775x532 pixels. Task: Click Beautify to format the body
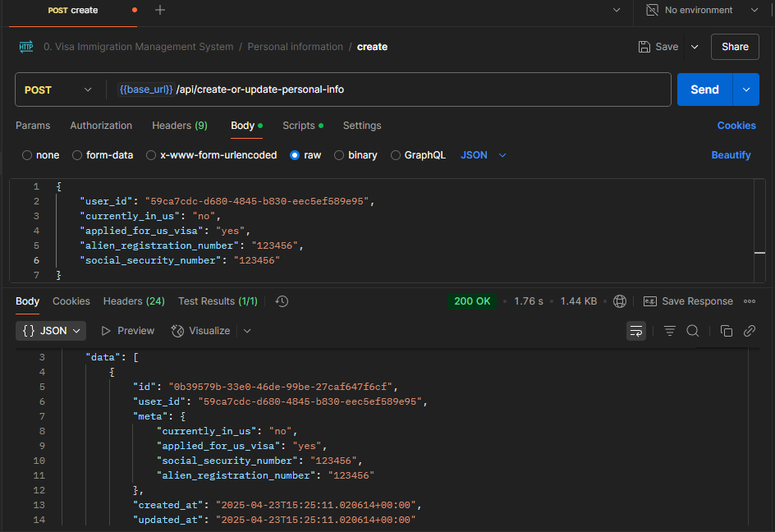tap(731, 155)
